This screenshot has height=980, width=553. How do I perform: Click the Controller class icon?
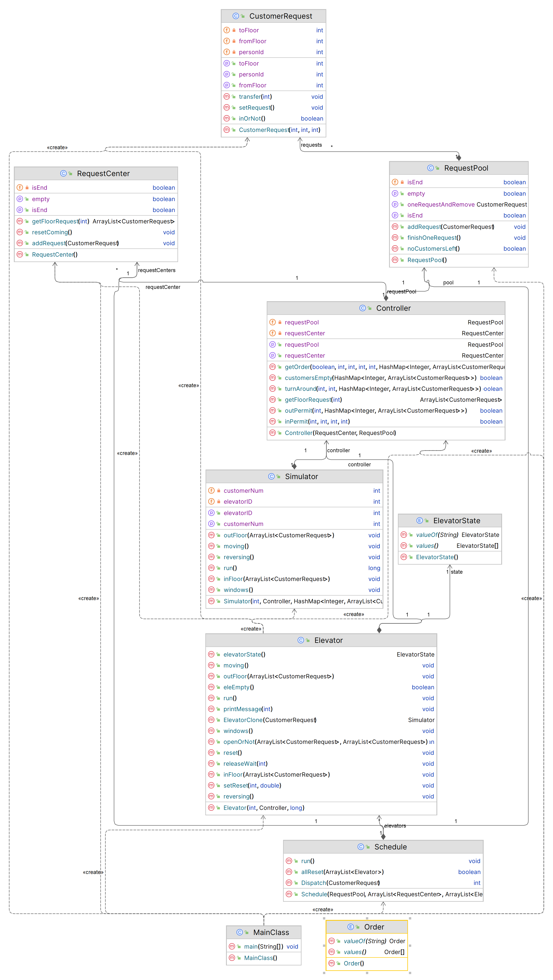(362, 308)
